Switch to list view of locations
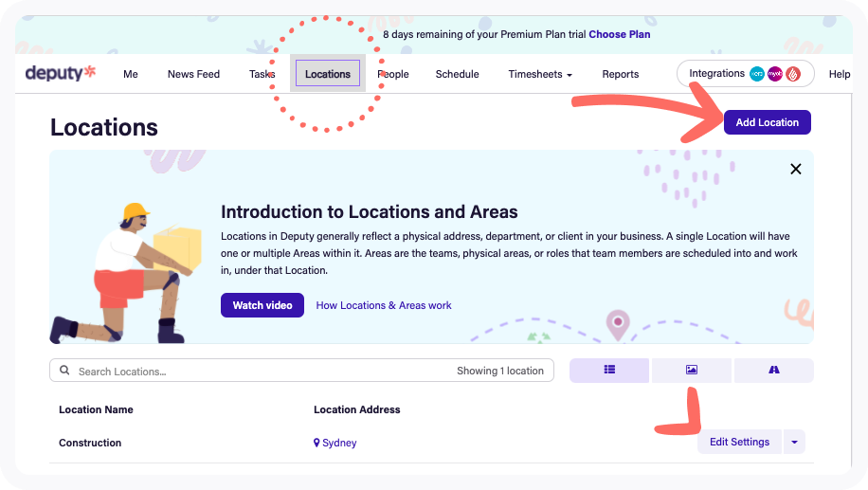 point(609,371)
